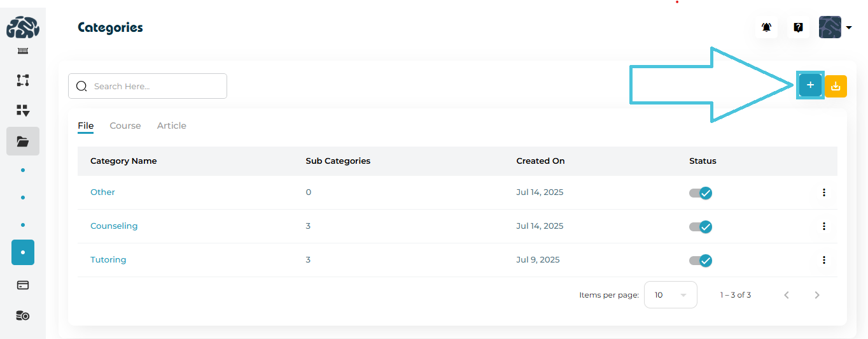Open three-dot menu for Counseling row
The image size is (868, 339).
coord(824,226)
